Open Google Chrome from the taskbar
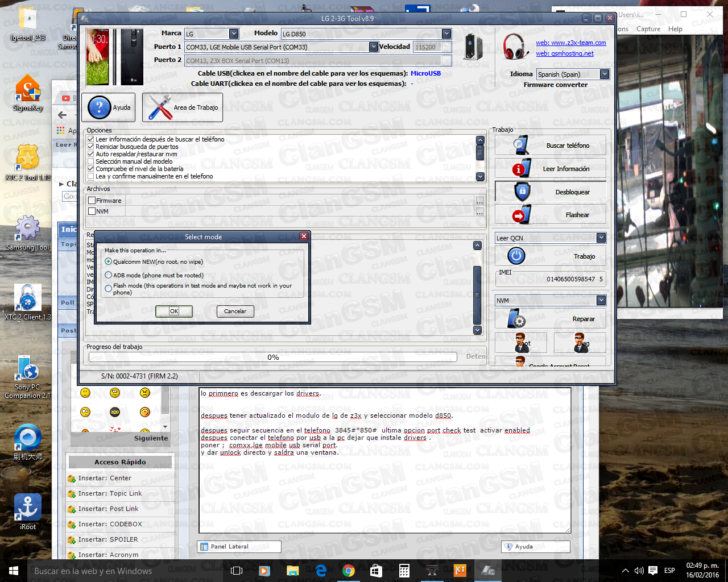 pos(349,571)
